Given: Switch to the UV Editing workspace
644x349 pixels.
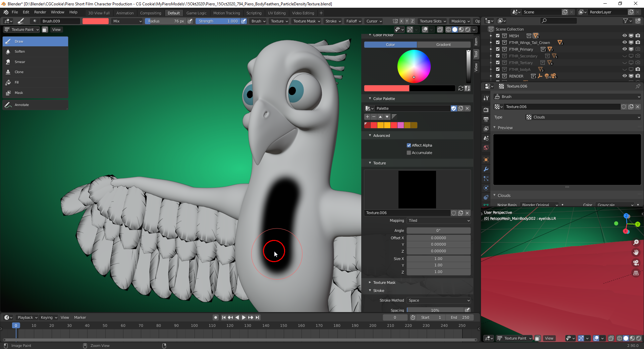Looking at the screenshot, I should pyautogui.click(x=277, y=13).
